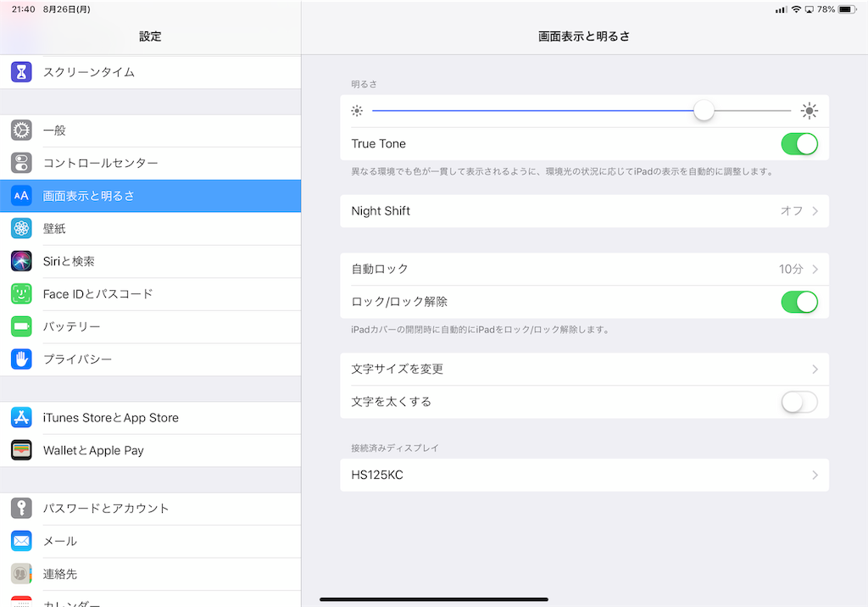
Task: Tap the Control Center switches icon
Action: coord(21,163)
